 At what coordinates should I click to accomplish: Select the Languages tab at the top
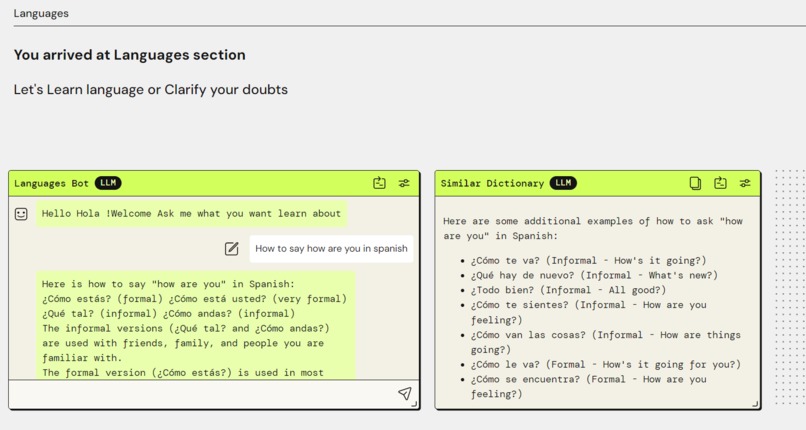(x=41, y=13)
